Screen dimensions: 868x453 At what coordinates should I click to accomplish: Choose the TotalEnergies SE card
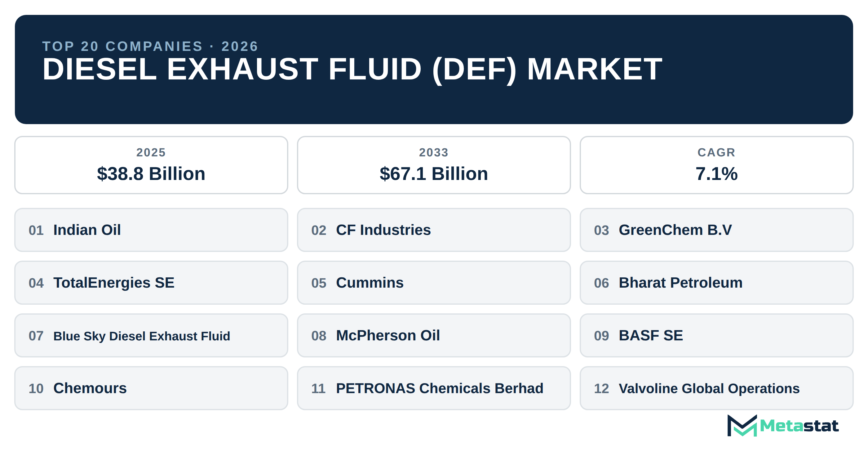click(151, 283)
